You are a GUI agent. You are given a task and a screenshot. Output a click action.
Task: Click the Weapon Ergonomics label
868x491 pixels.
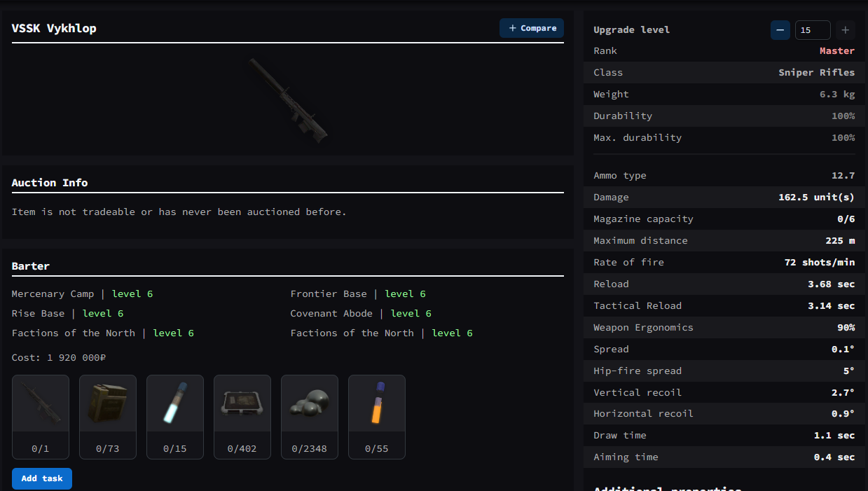643,328
